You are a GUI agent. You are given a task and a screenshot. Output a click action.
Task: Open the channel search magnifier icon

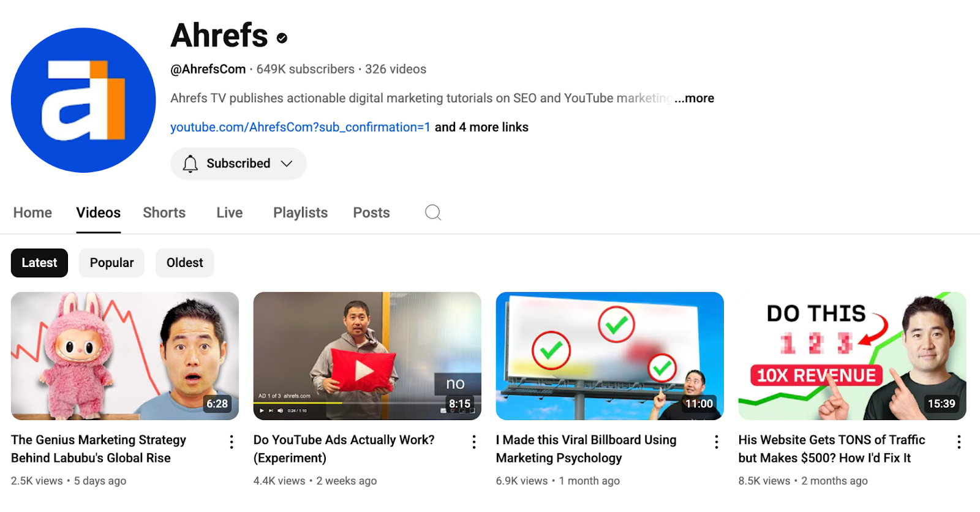[433, 213]
